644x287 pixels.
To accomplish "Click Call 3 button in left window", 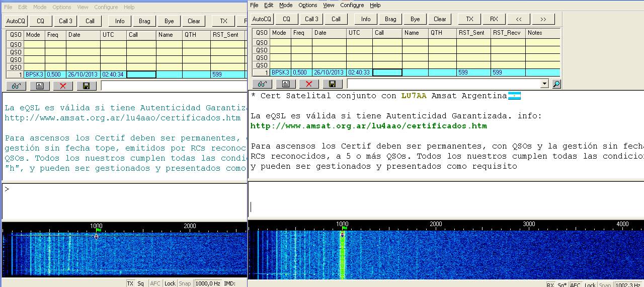I will coord(65,21).
